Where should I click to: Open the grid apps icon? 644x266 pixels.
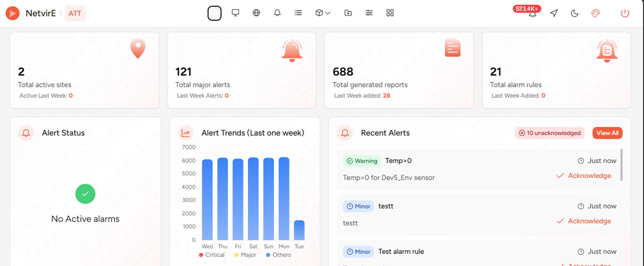[x=390, y=13]
